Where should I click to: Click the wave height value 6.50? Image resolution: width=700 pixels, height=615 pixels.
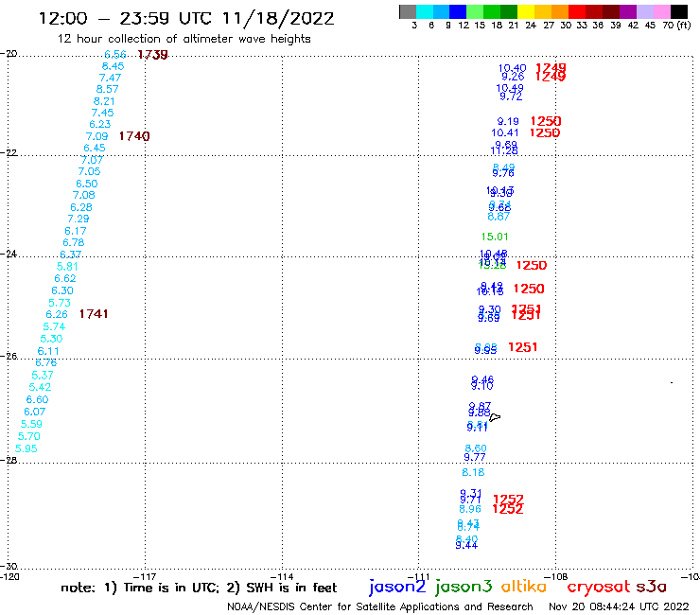click(x=87, y=184)
